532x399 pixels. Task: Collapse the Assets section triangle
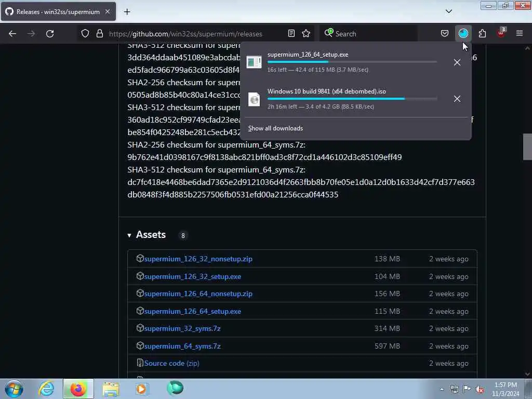(x=129, y=235)
